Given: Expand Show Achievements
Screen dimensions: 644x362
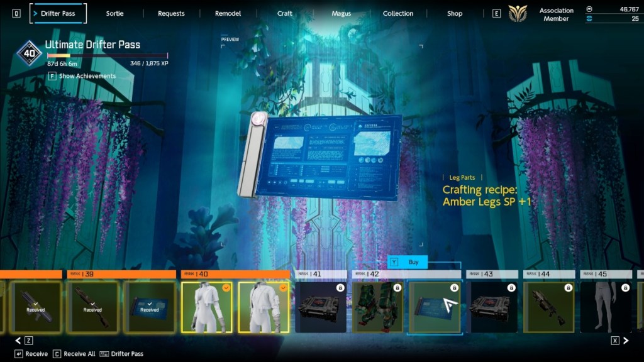Looking at the screenshot, I should pos(87,76).
